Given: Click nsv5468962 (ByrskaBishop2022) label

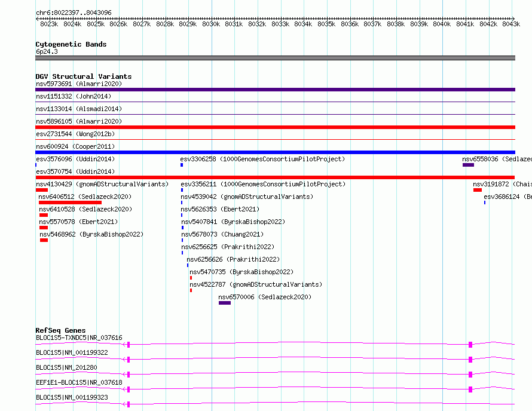Looking at the screenshot, I should point(91,234).
